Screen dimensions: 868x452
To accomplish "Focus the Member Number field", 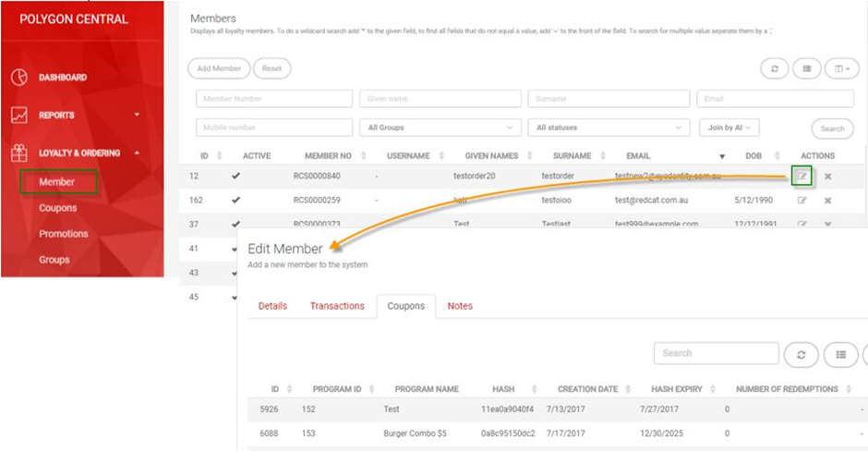I will (x=274, y=99).
